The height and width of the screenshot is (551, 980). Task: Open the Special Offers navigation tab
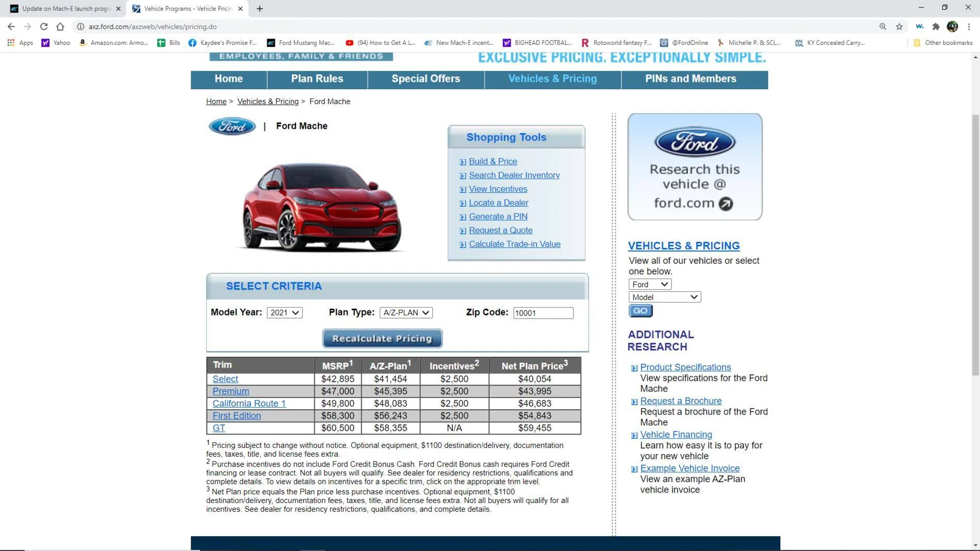click(426, 79)
